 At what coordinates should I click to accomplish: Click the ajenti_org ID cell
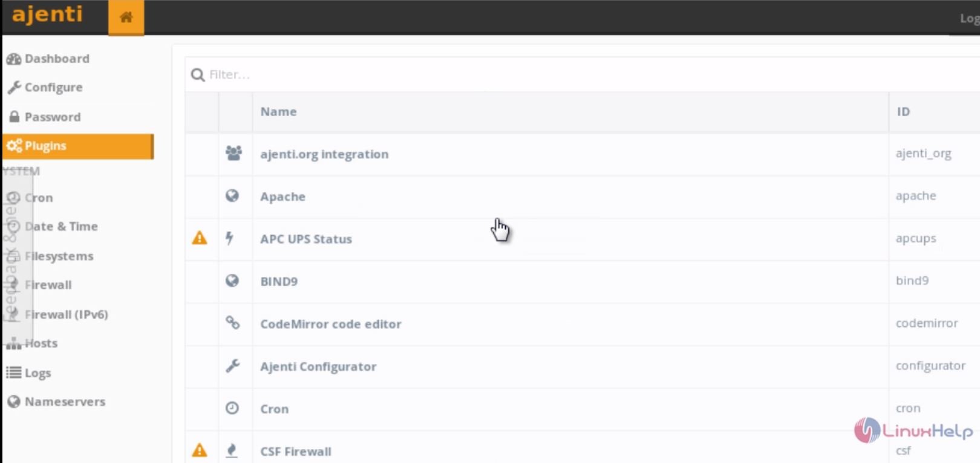point(923,154)
